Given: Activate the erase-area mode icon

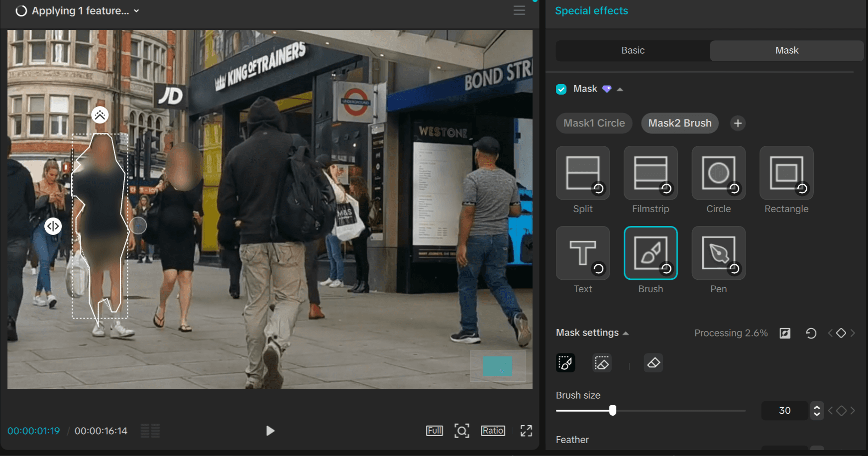Looking at the screenshot, I should tap(602, 363).
